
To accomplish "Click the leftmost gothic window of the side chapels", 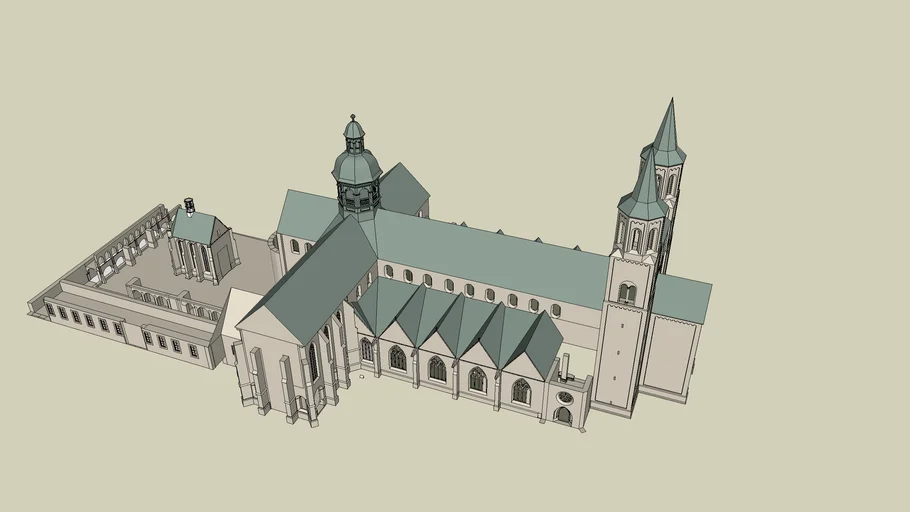I will point(397,358).
